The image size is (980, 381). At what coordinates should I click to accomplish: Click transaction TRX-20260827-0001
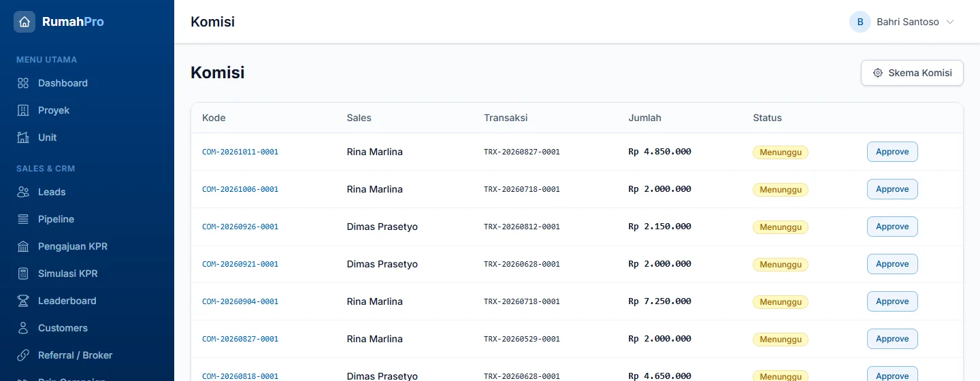(522, 152)
